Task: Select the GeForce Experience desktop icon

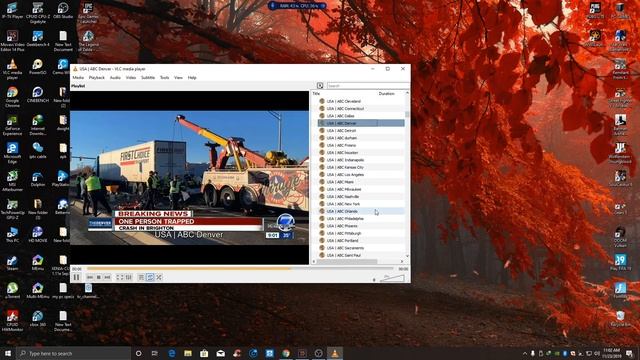Action: click(12, 125)
